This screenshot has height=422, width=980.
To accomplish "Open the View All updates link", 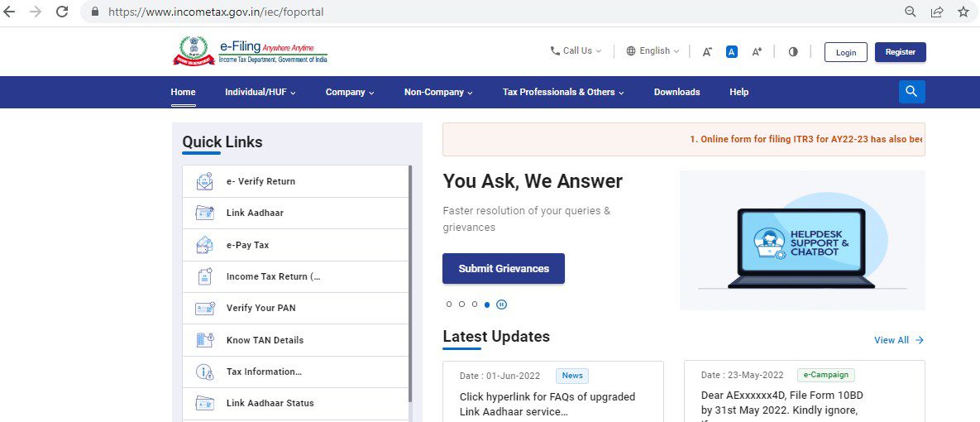I will (899, 340).
